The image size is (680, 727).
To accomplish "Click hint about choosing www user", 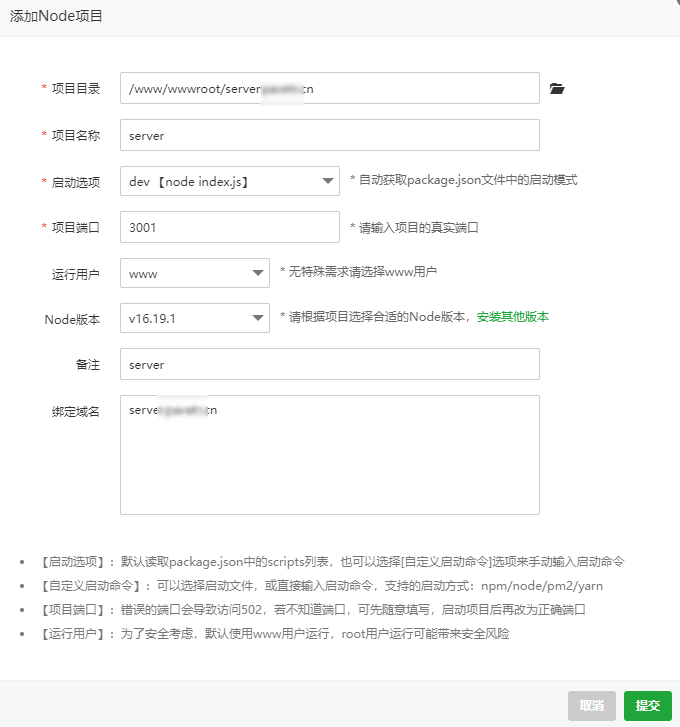I will coord(358,272).
